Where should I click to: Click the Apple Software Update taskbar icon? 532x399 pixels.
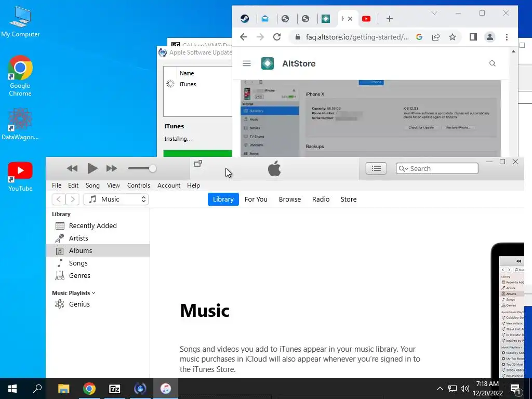pyautogui.click(x=140, y=389)
